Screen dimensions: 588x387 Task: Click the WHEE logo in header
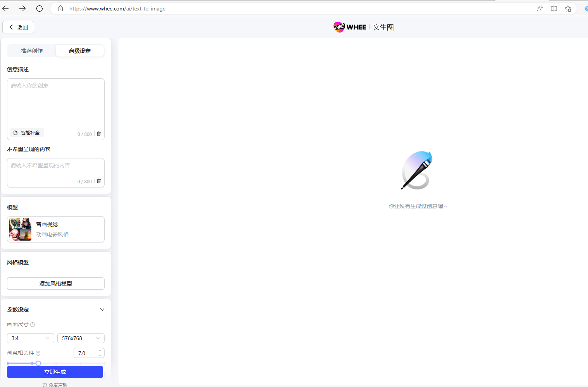coord(350,27)
